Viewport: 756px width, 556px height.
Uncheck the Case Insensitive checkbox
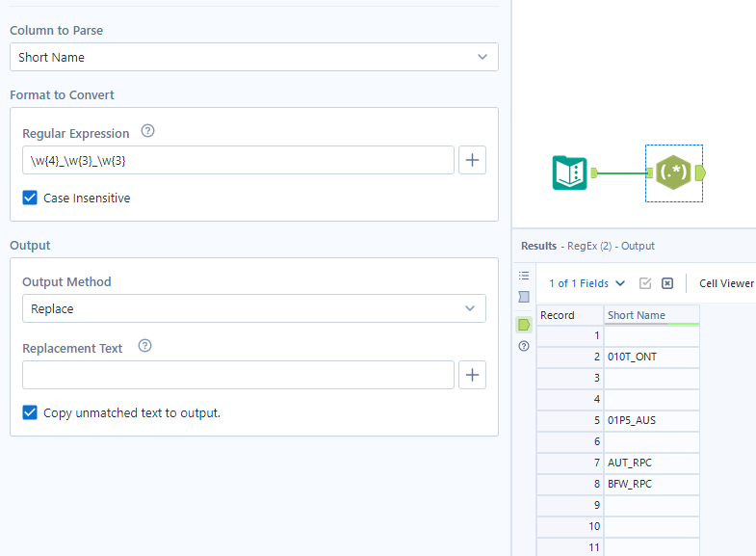point(31,198)
